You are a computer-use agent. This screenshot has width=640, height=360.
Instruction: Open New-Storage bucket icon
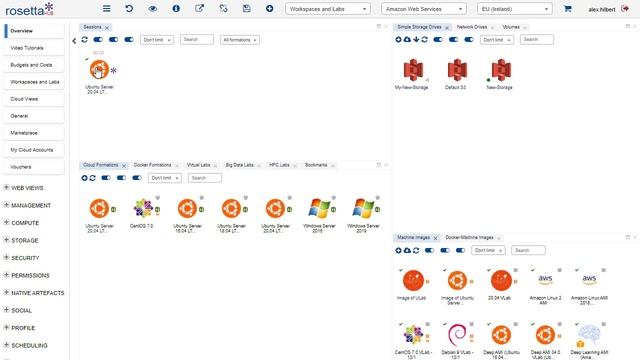(x=501, y=70)
